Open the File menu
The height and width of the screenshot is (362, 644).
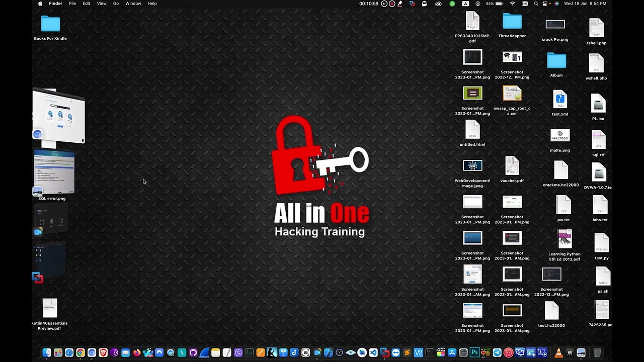pos(72,4)
